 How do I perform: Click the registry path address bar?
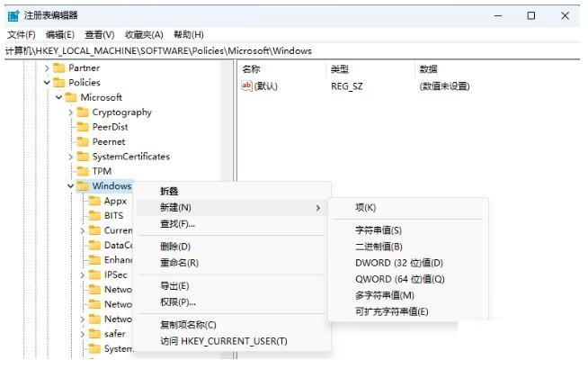pyautogui.click(x=292, y=51)
